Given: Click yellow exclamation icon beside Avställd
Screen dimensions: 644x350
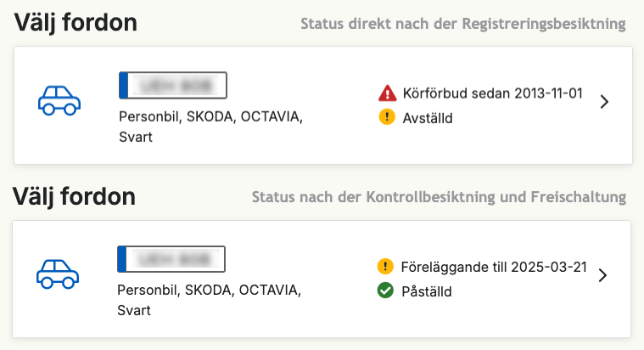Looking at the screenshot, I should click(387, 117).
